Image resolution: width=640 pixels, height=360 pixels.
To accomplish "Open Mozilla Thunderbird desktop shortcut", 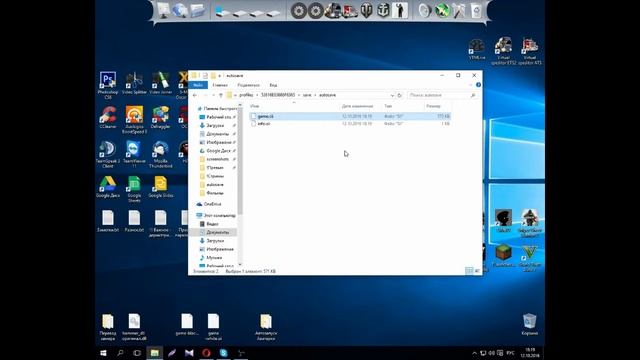I will pyautogui.click(x=160, y=154).
